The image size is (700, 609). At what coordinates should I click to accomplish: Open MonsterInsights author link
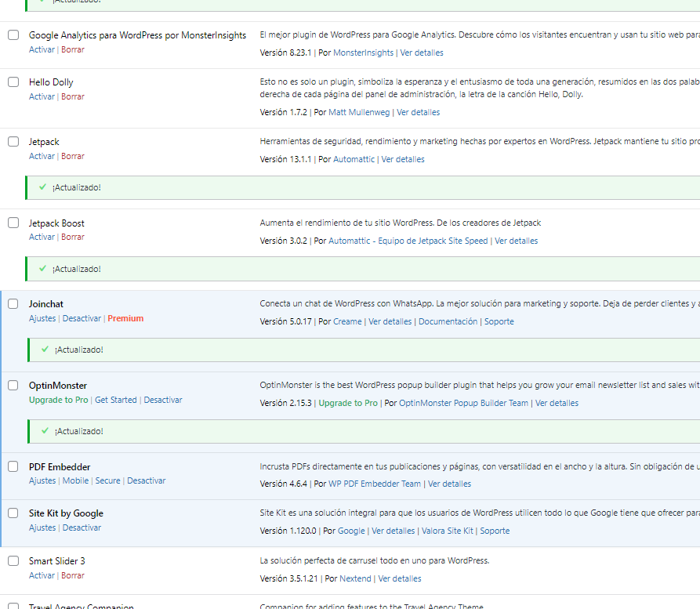(x=364, y=53)
